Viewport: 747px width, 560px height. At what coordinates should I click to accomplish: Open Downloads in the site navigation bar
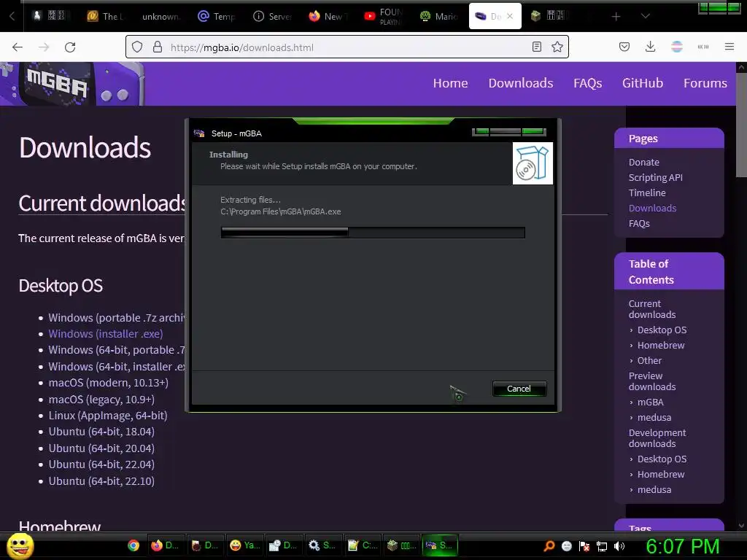521,83
